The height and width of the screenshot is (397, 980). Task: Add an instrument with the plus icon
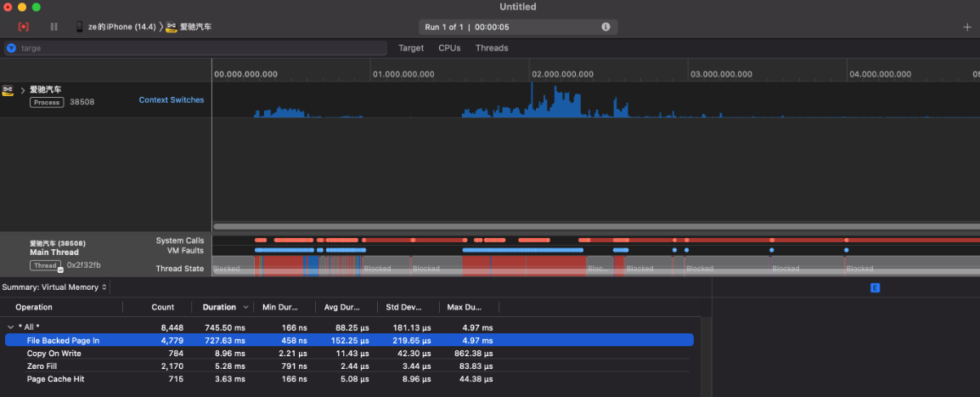point(966,27)
